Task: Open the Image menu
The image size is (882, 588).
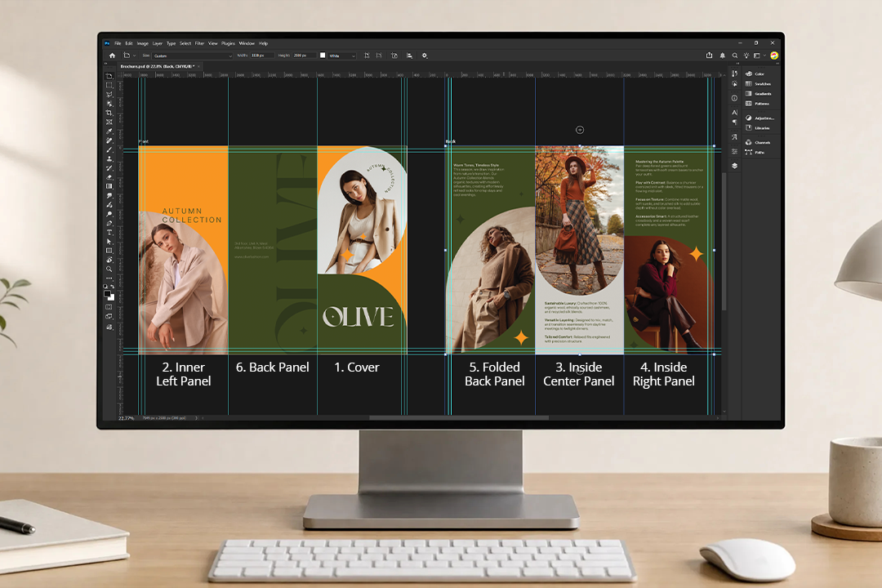Action: [x=143, y=43]
